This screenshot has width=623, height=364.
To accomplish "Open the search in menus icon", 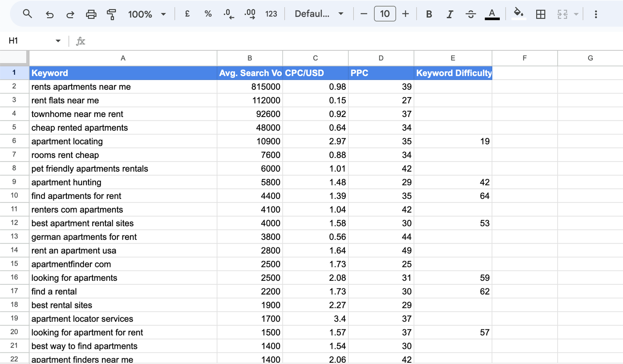I will pyautogui.click(x=27, y=14).
